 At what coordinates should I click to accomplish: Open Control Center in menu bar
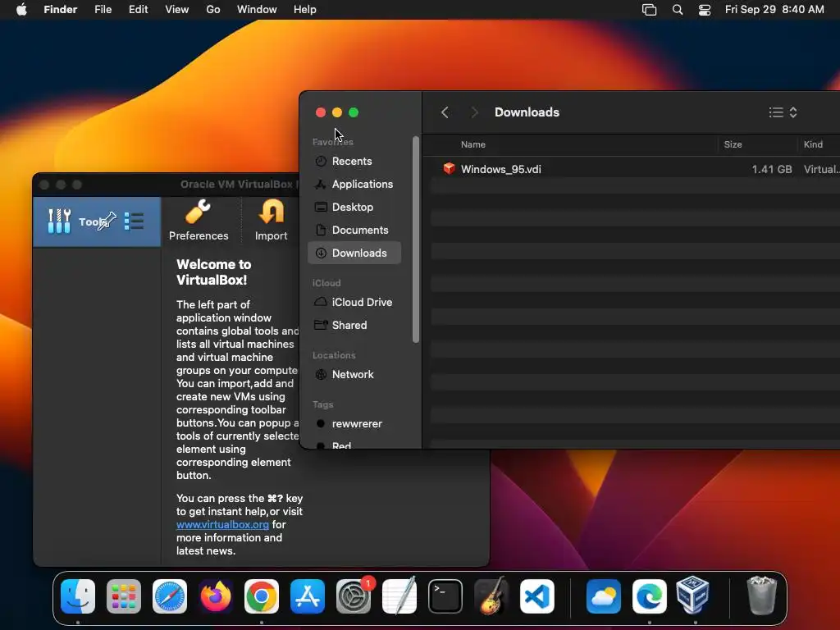pyautogui.click(x=705, y=10)
